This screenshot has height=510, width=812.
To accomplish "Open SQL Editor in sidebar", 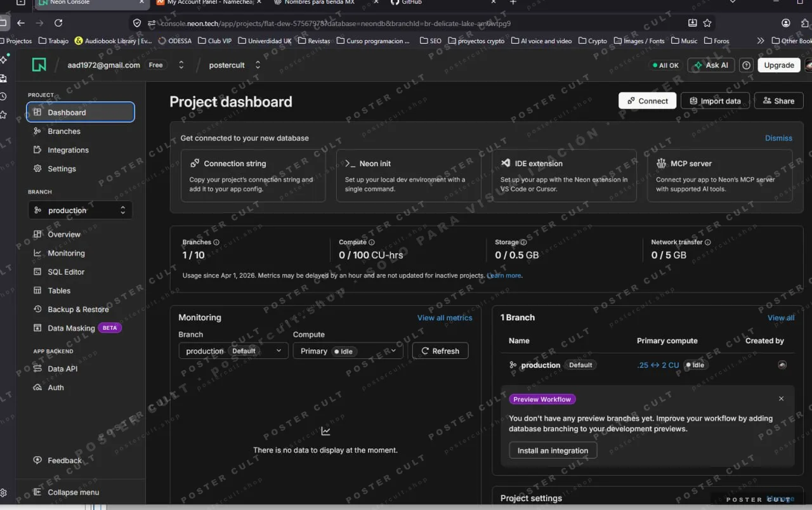I will tap(66, 271).
